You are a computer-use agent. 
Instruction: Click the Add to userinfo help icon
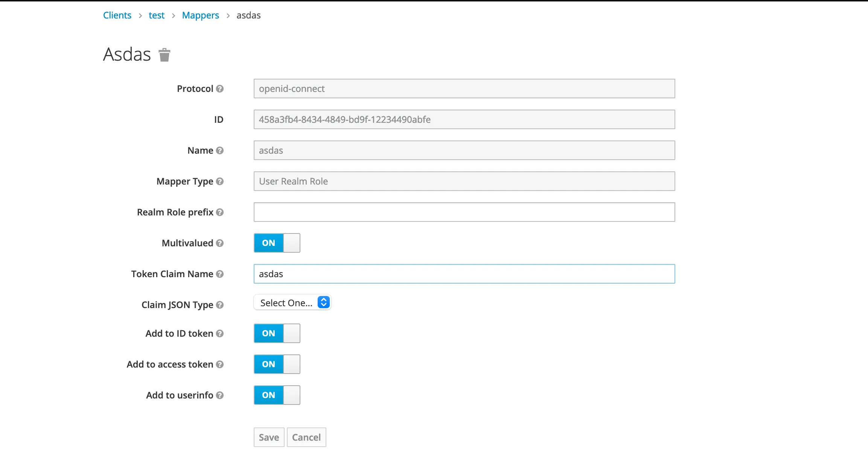point(220,395)
